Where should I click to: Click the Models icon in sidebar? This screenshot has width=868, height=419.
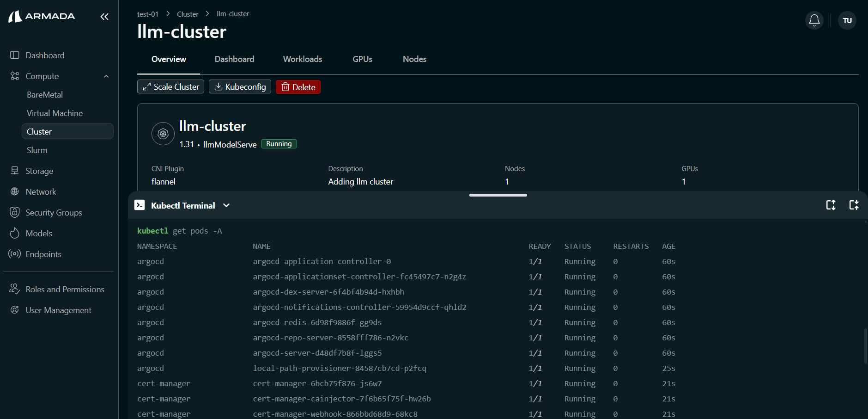15,233
